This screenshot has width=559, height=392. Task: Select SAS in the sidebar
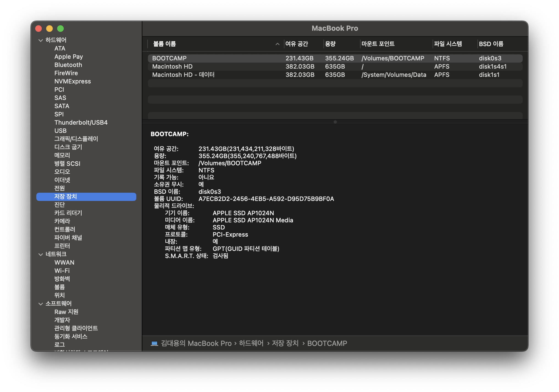pyautogui.click(x=60, y=98)
